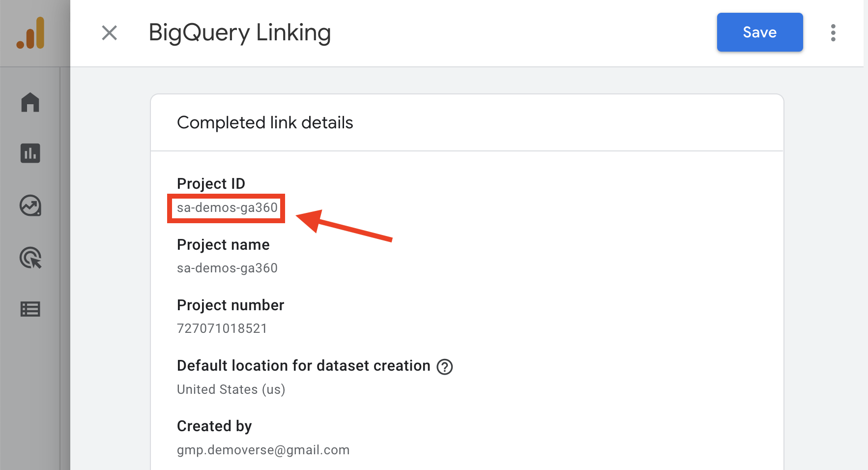Click the BigQuery Linking title
Screen dimensions: 868x470
tap(239, 33)
